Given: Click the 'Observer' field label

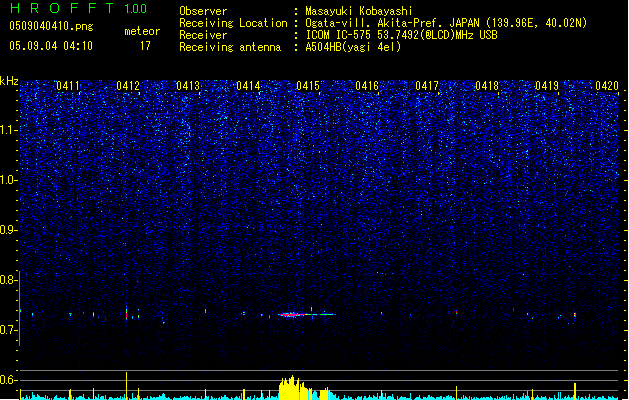Looking at the screenshot, I should pyautogui.click(x=203, y=11).
